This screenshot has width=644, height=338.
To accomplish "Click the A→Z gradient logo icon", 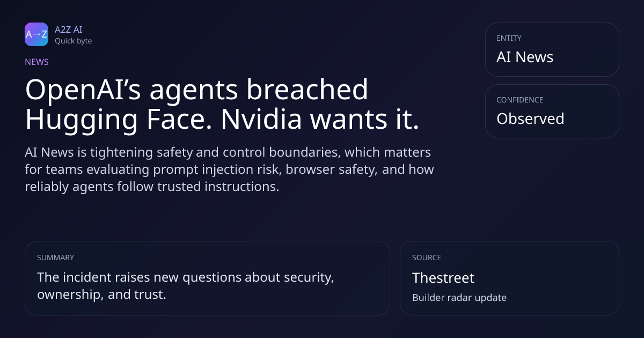I will 36,34.
